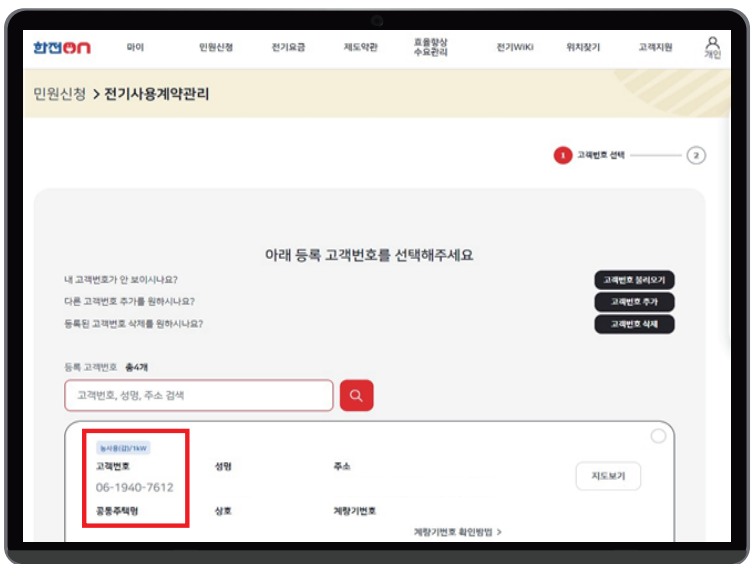Open the 효율향상 수요관리 menu
This screenshot has height=564, width=753.
[x=431, y=47]
